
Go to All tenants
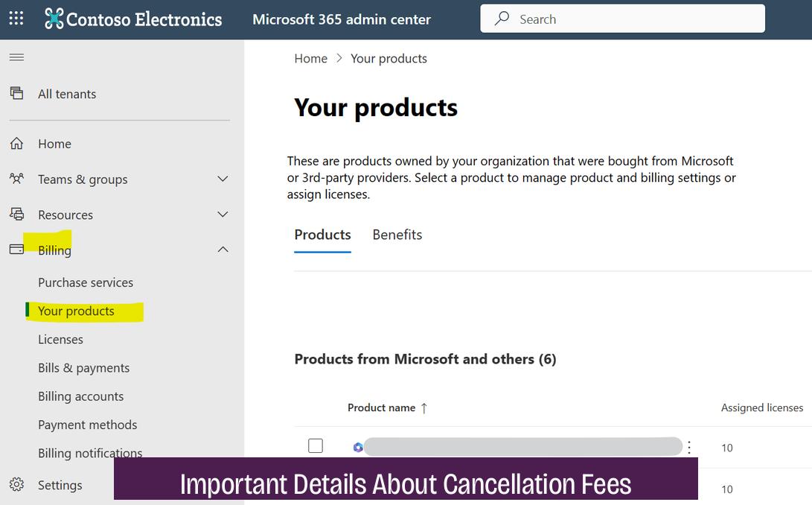[x=67, y=94]
